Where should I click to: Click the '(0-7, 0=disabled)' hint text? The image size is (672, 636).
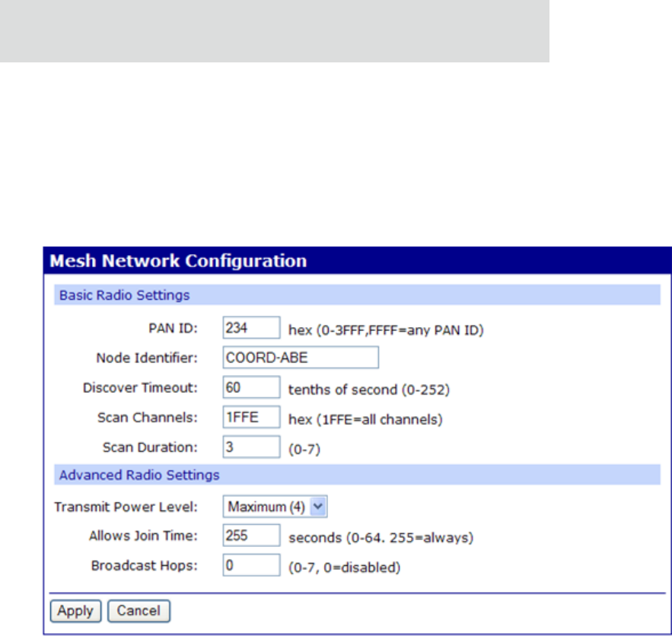[345, 568]
